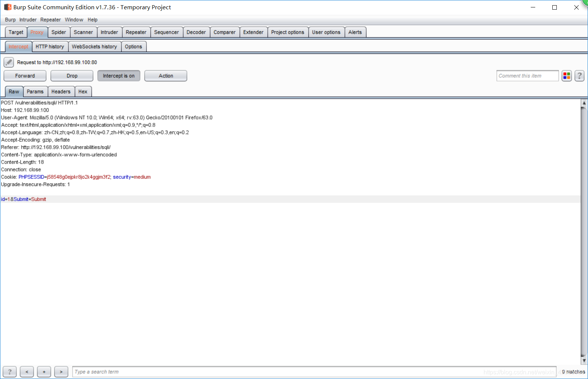Select the Raw request view tab

coord(14,92)
